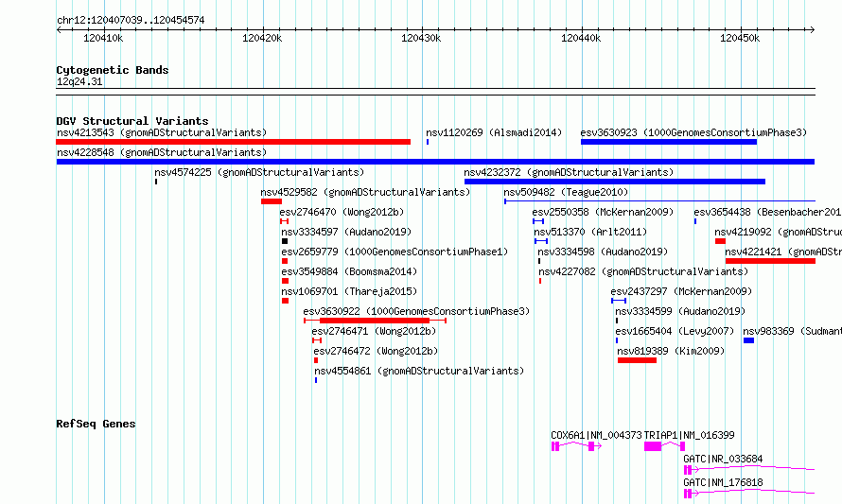Open nsv4529582 gnomAD variant label
Screen dimensions: 842x504
pos(365,192)
